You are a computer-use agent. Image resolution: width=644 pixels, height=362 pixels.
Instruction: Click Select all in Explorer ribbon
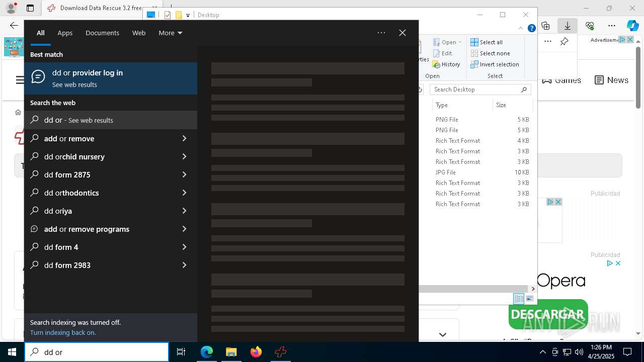click(x=487, y=42)
